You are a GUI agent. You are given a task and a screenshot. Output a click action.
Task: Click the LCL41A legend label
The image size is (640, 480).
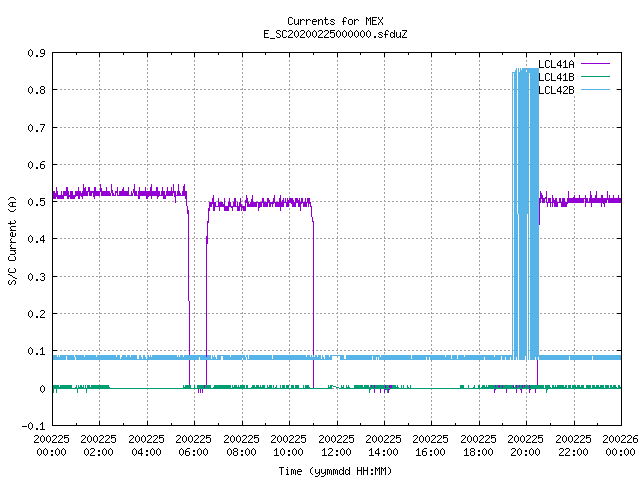pos(556,64)
